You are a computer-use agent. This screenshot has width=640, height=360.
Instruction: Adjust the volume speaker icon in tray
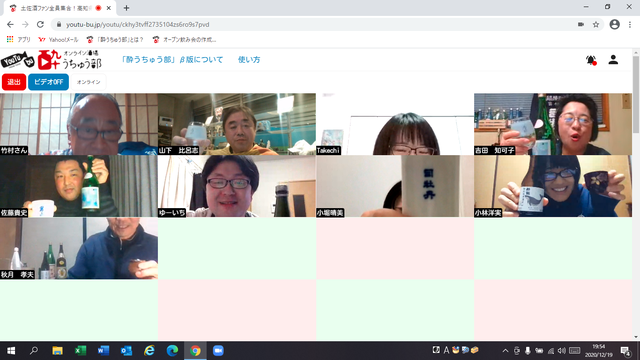[x=562, y=351]
